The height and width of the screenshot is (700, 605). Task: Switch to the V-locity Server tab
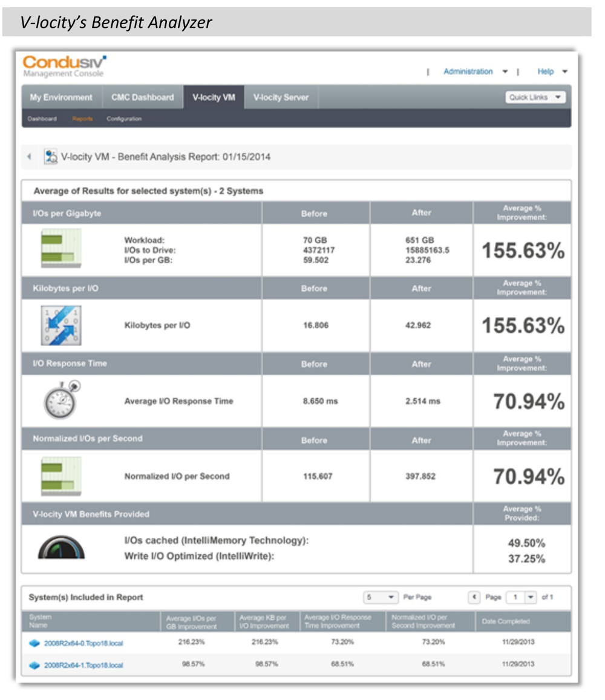coord(281,97)
